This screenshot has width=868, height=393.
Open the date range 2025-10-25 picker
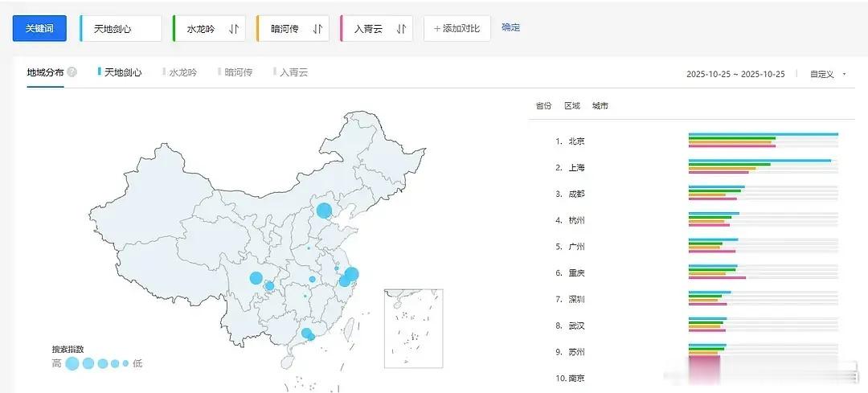(x=735, y=74)
